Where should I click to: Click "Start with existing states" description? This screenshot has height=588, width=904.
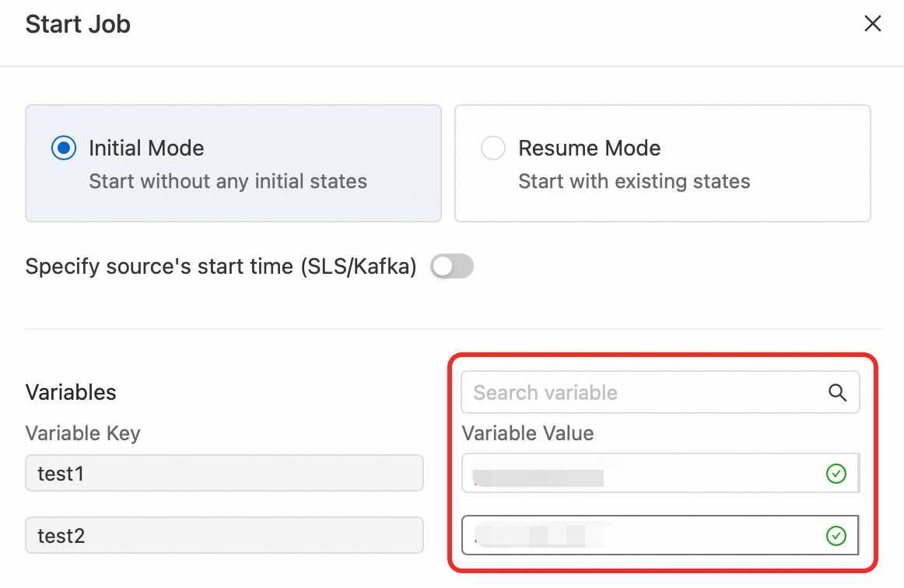[x=634, y=182]
